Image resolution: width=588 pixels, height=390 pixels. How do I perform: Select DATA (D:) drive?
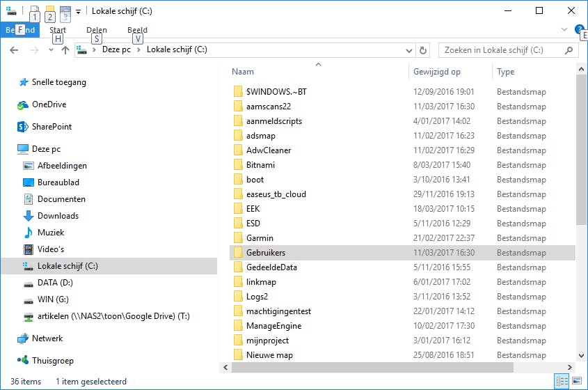(55, 283)
